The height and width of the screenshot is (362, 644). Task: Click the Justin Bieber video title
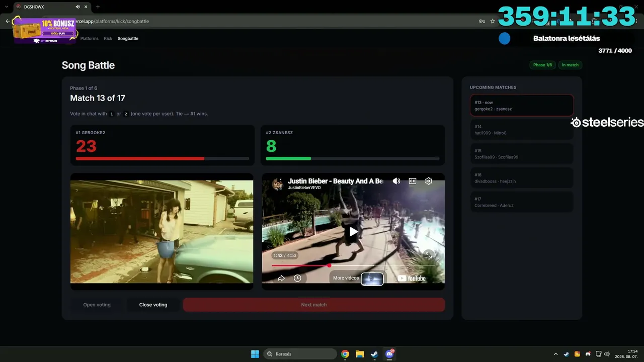[335, 181]
